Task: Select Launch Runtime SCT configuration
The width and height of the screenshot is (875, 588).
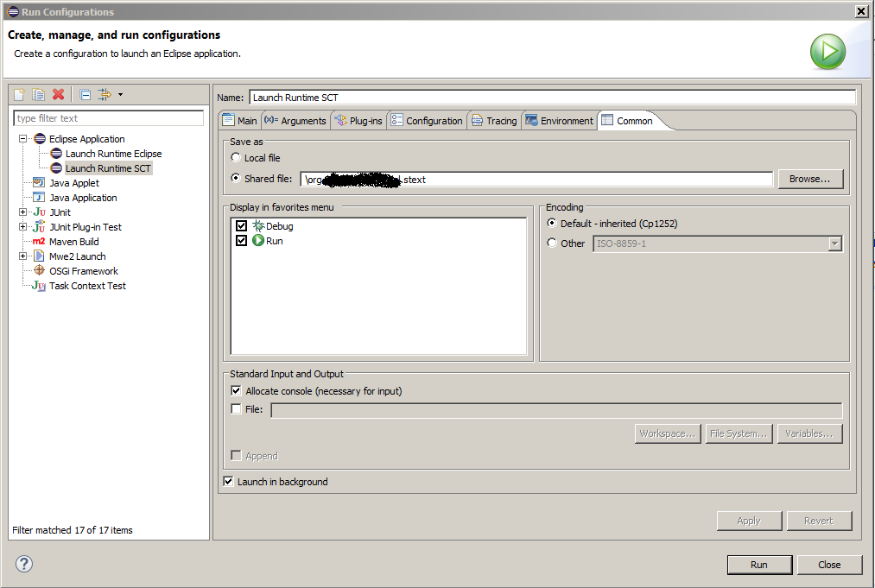Action: [108, 168]
